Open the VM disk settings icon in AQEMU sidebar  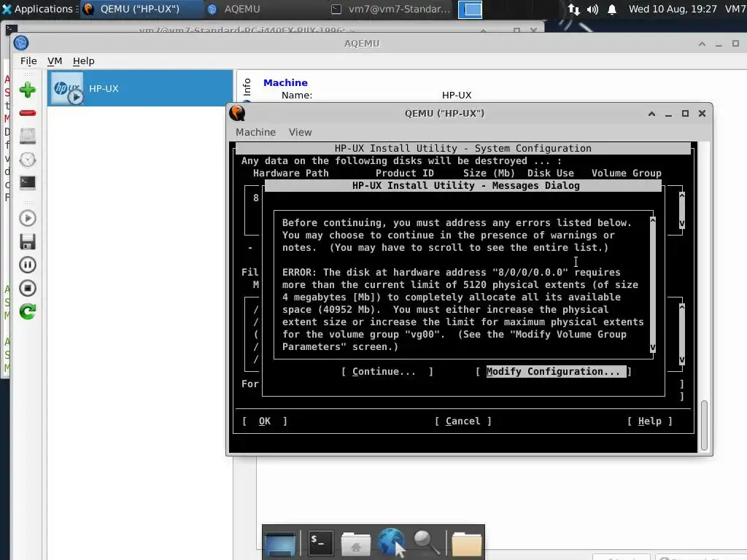tap(28, 136)
